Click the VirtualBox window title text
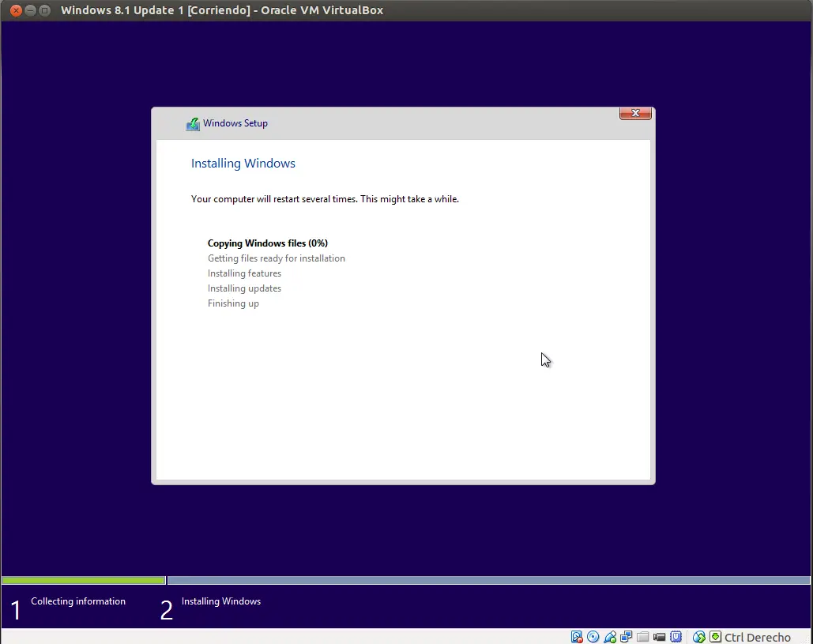The image size is (813, 644). (222, 10)
